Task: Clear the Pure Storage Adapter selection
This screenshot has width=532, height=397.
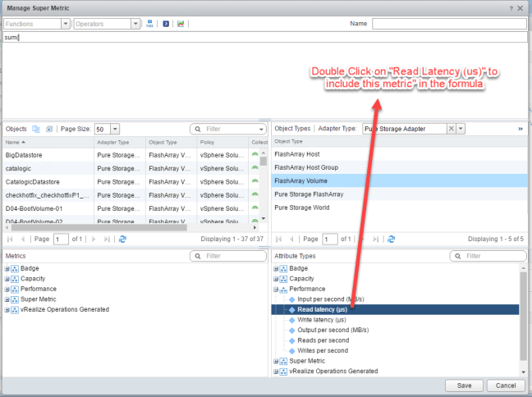Action: [452, 129]
